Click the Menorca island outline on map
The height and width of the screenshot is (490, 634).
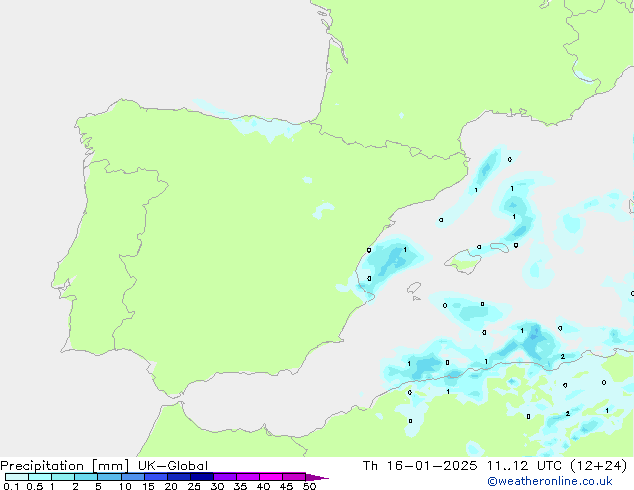point(499,247)
